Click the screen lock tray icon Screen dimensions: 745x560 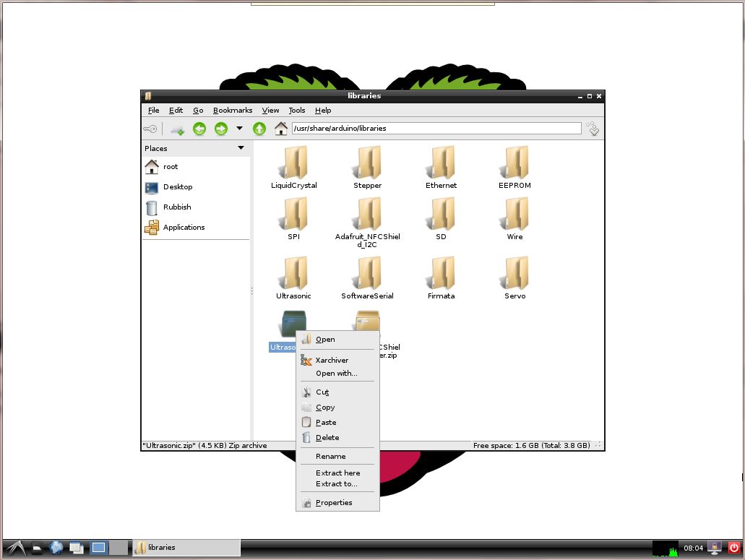click(714, 548)
